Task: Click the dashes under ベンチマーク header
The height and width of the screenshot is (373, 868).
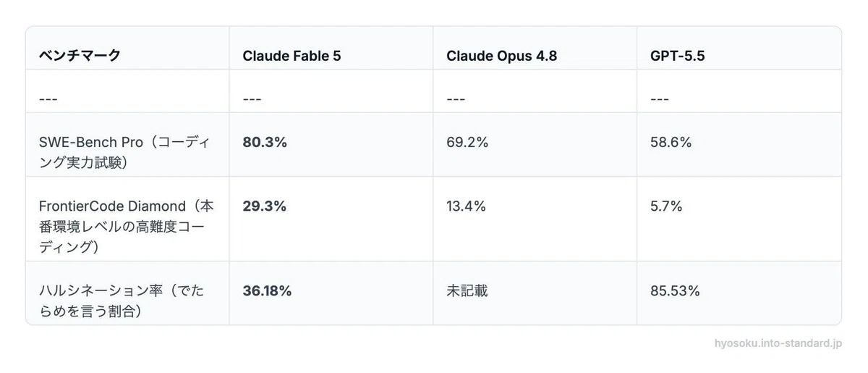Action: click(x=48, y=99)
